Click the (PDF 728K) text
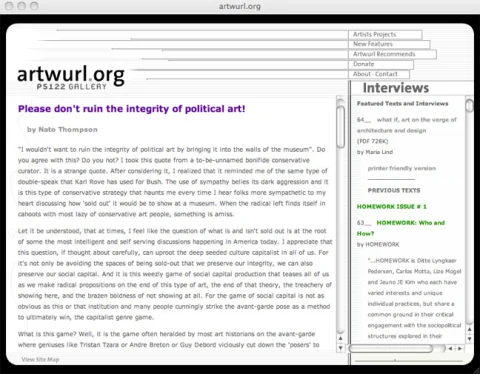The height and width of the screenshot is (374, 480). click(372, 141)
